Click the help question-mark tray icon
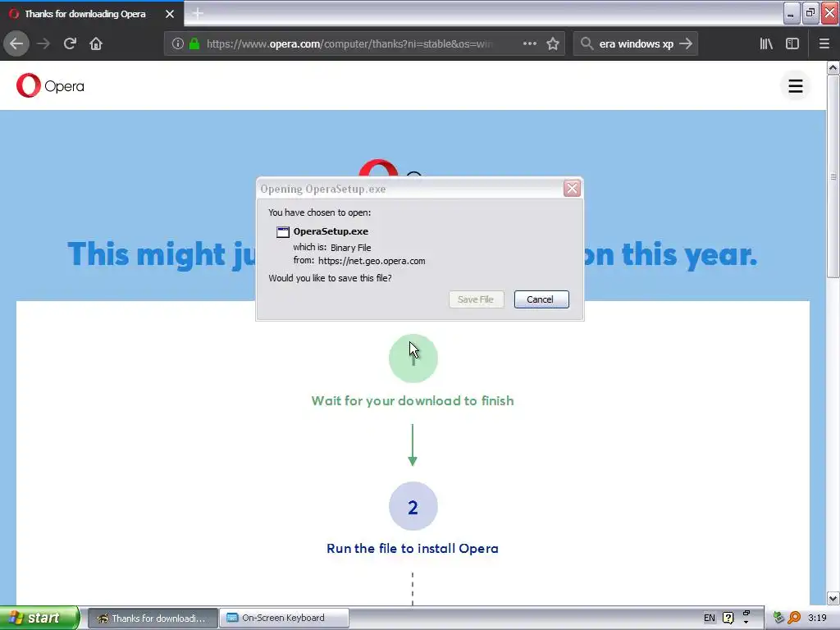This screenshot has width=840, height=630. tap(728, 619)
